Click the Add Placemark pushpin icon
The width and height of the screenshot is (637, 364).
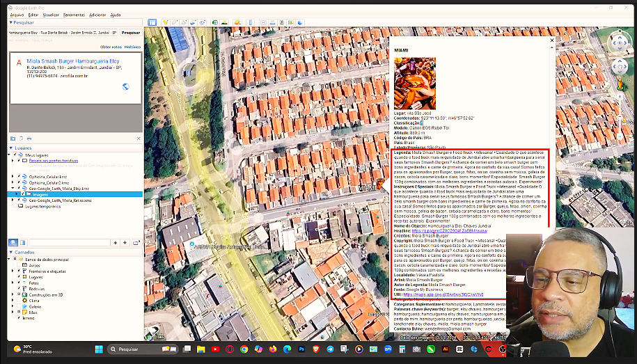click(x=165, y=22)
